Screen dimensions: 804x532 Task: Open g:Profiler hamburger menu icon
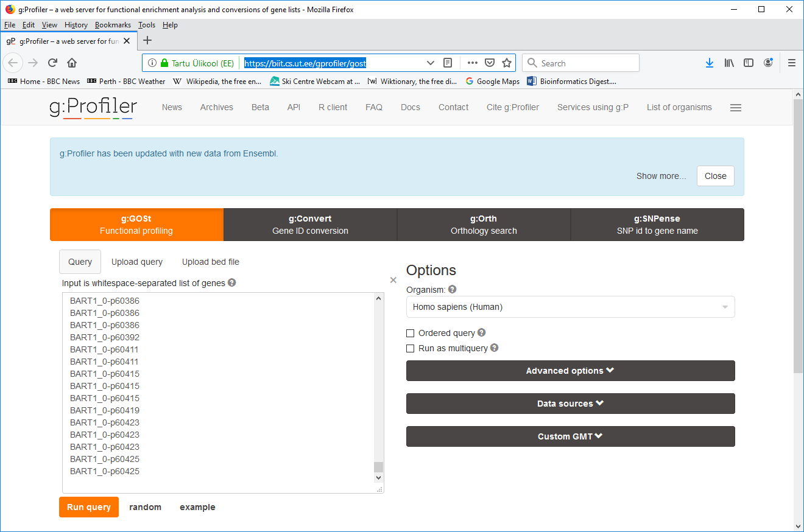click(x=735, y=108)
